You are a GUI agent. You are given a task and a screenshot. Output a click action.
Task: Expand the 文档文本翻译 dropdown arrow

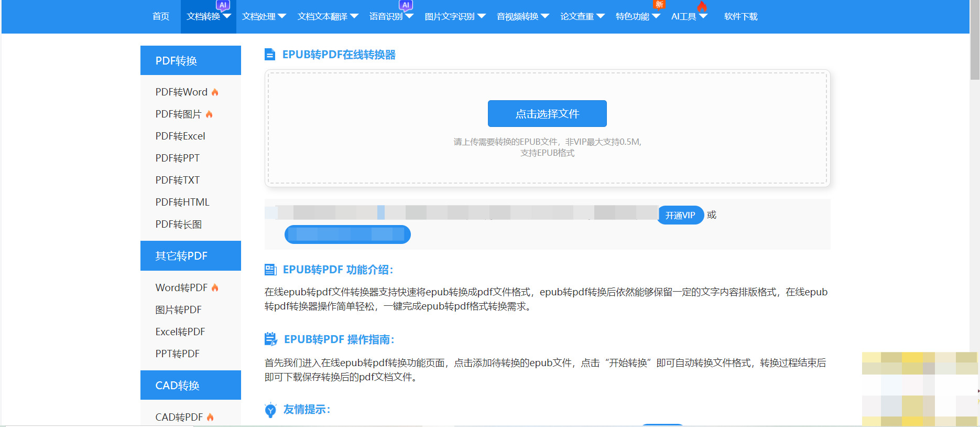click(354, 16)
